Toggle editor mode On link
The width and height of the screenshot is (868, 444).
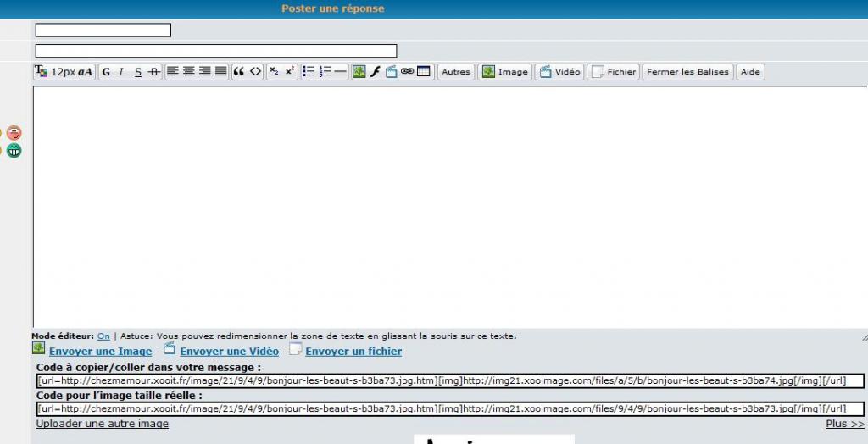[x=103, y=336]
